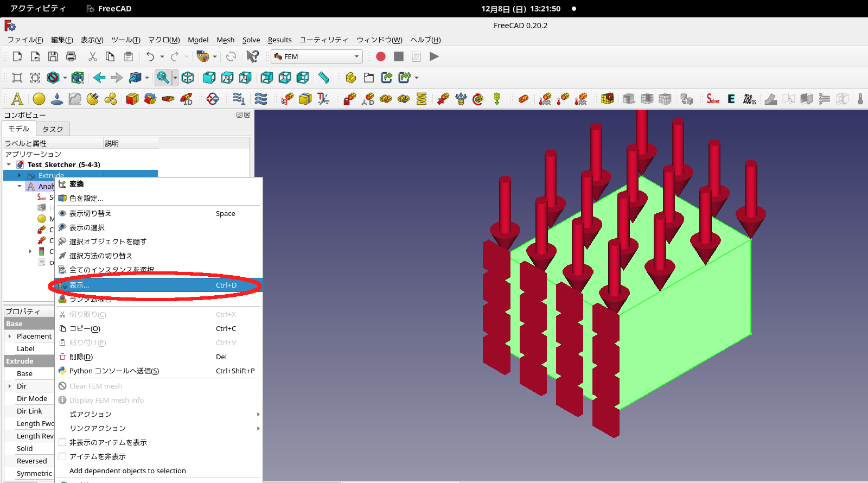Image resolution: width=868 pixels, height=483 pixels.
Task: Collapse the Analysis tree node
Action: [20, 186]
